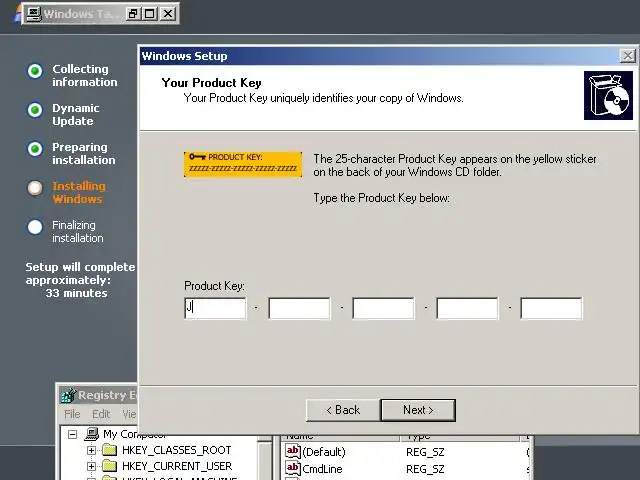Close the Windows Setup dialog

tap(627, 56)
